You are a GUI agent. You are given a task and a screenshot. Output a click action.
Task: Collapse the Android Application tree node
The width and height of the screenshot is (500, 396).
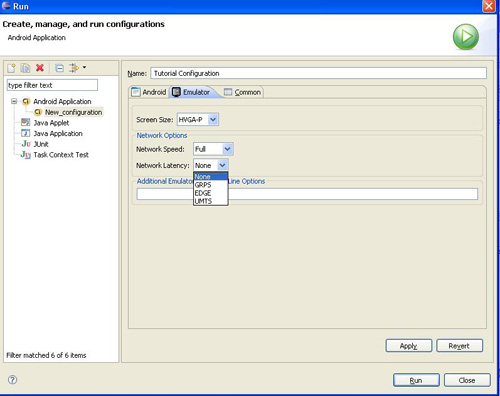(14, 101)
